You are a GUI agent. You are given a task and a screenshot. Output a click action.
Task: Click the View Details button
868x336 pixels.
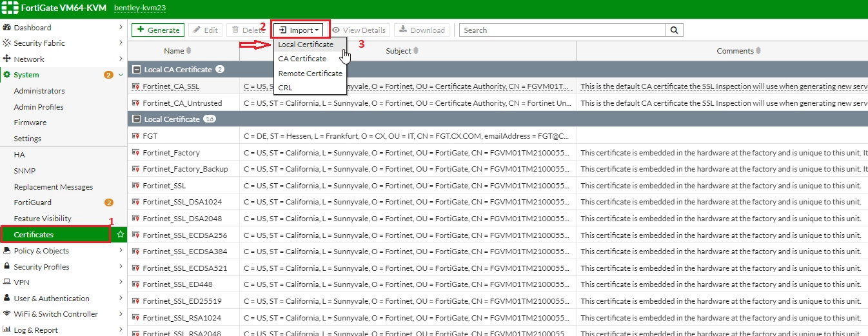(x=359, y=30)
